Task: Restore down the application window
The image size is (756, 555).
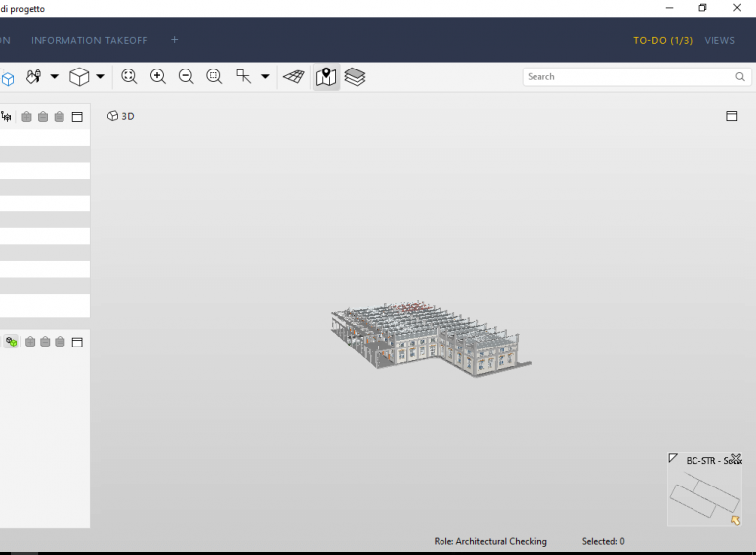Action: [703, 8]
